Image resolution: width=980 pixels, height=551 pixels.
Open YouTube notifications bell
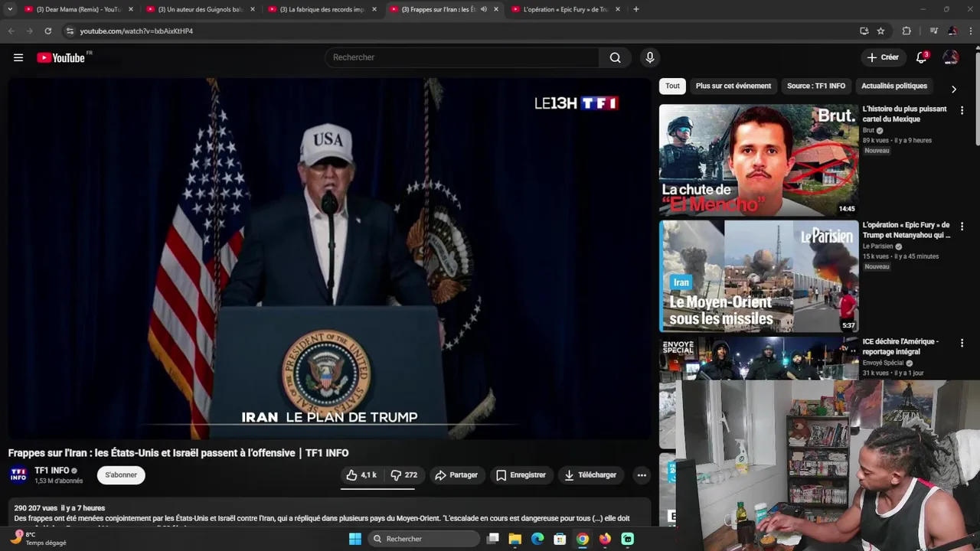(x=922, y=57)
